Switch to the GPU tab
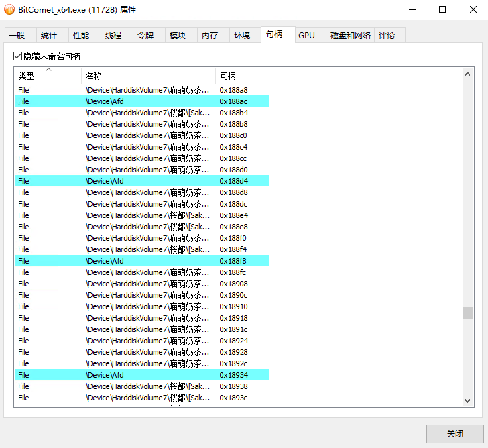The width and height of the screenshot is (488, 448). pos(306,36)
